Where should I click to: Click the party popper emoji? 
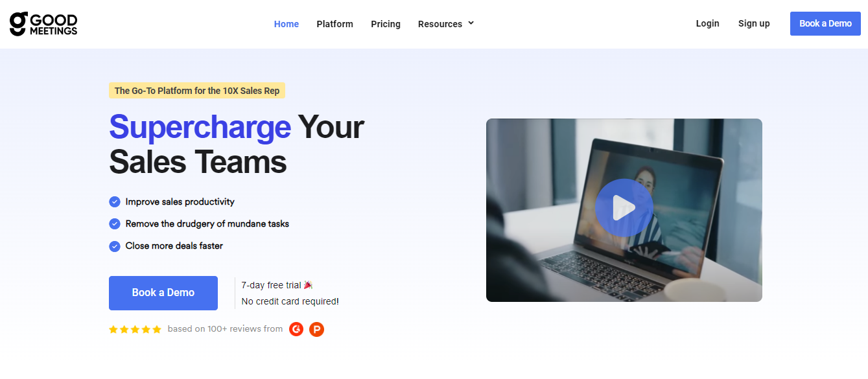(309, 285)
